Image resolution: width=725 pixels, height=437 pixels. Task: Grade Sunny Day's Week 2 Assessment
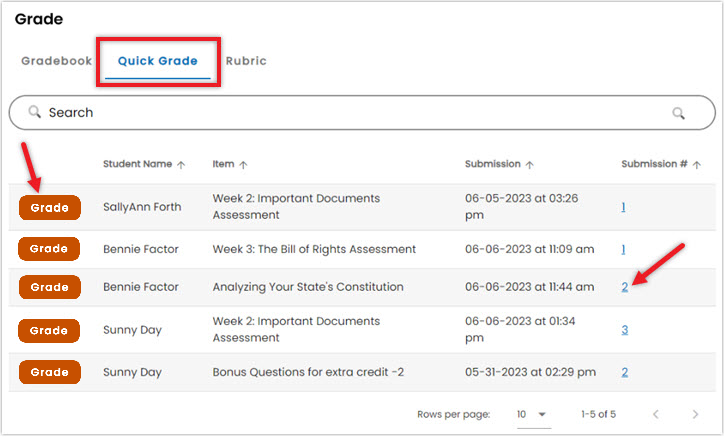[49, 331]
